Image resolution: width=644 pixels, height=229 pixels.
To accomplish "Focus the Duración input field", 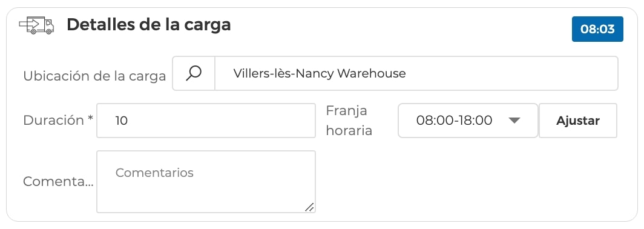I will pos(206,121).
